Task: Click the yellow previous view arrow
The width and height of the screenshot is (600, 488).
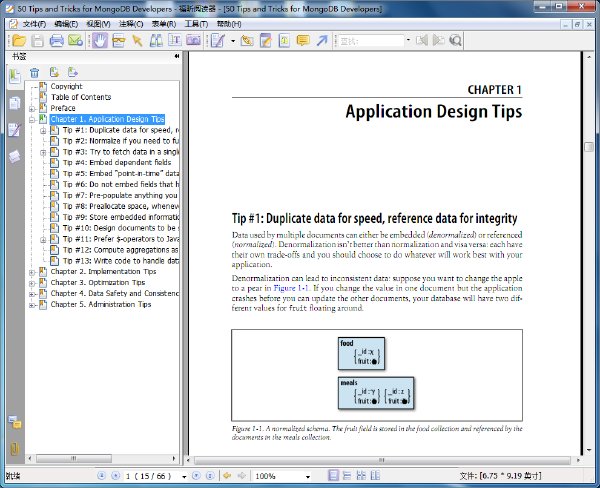Action: [x=227, y=476]
